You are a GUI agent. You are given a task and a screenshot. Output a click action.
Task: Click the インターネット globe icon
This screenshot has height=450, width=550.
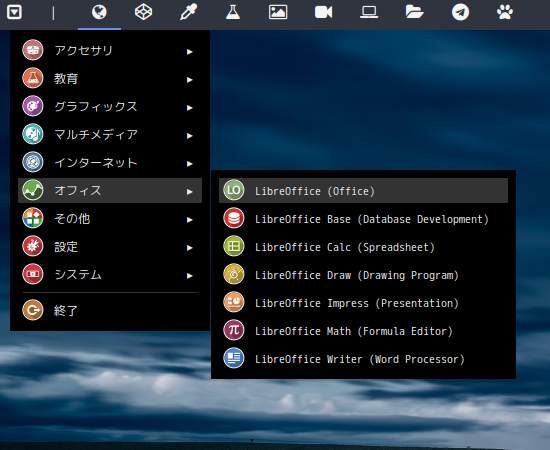pyautogui.click(x=33, y=162)
